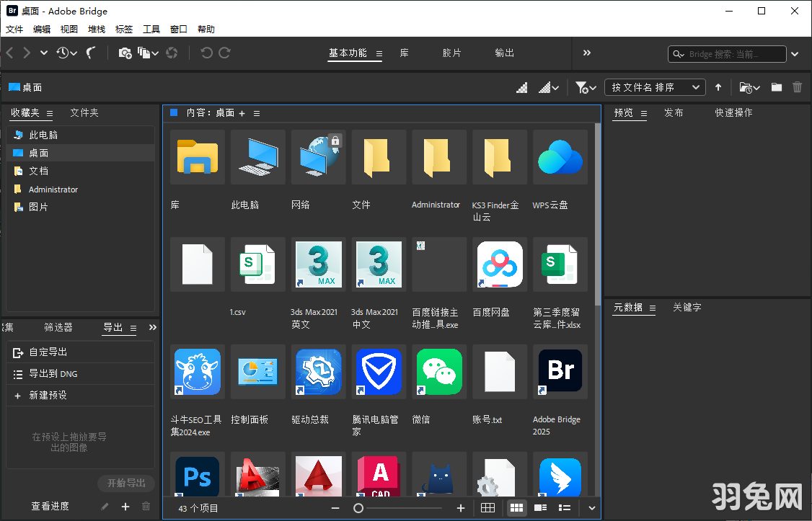The image size is (812, 521).
Task: Switch to the 输出 workspace tab
Action: tap(504, 53)
